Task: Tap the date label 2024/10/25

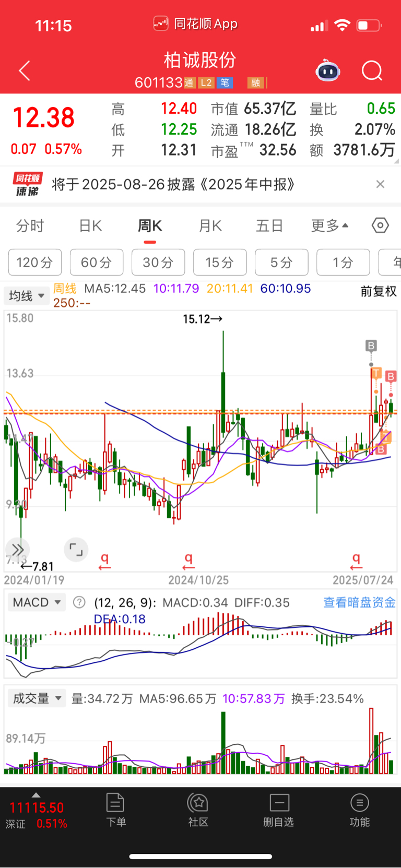Action: click(x=198, y=580)
